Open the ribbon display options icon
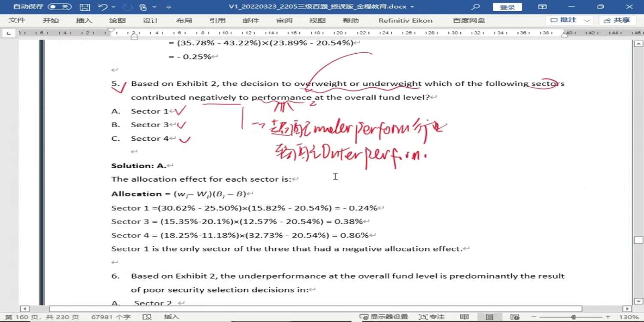Image resolution: width=644 pixels, height=322 pixels. 543,7
